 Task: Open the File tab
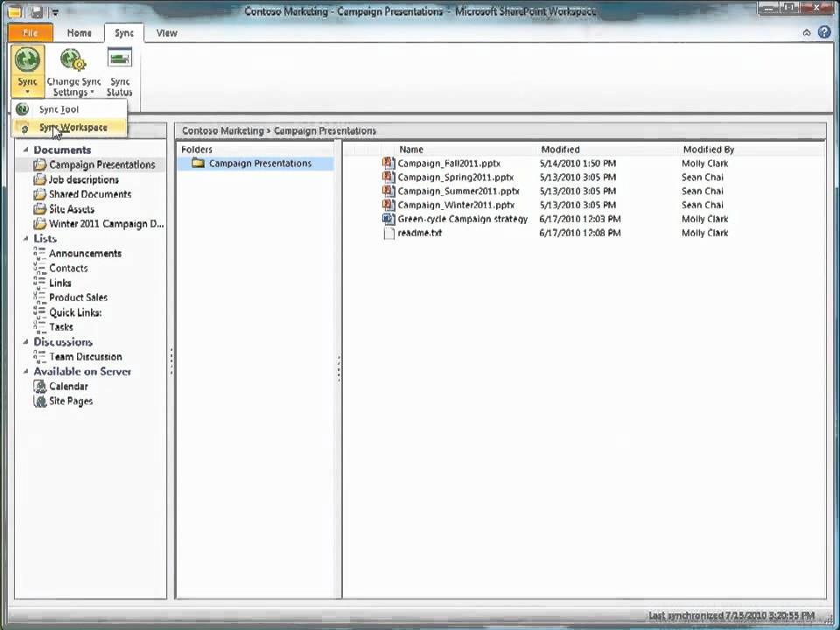[31, 32]
